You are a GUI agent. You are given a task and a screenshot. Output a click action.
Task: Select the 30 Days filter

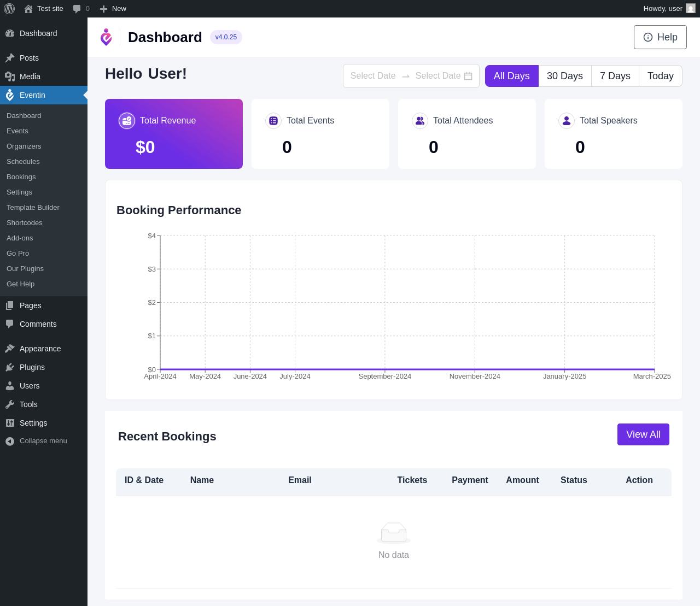pyautogui.click(x=565, y=76)
